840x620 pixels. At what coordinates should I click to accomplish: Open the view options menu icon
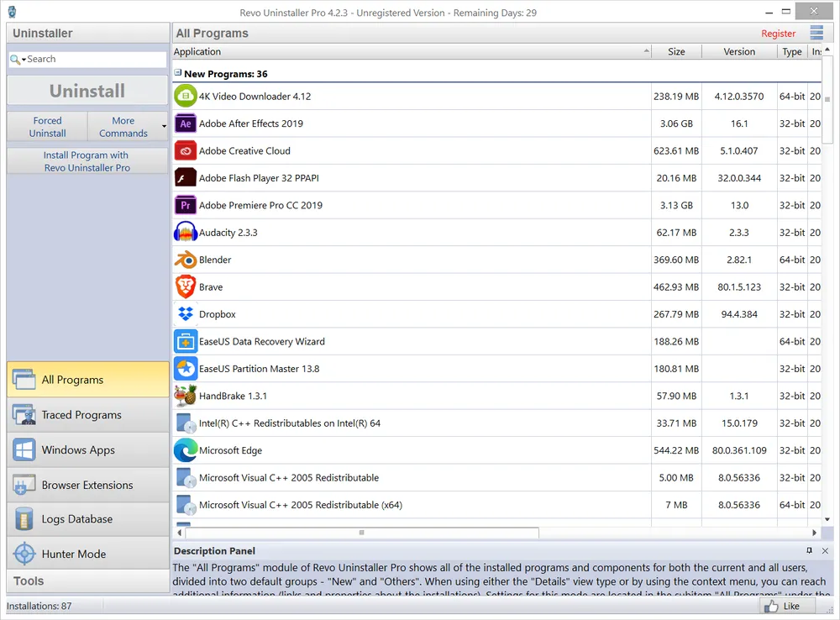point(816,33)
